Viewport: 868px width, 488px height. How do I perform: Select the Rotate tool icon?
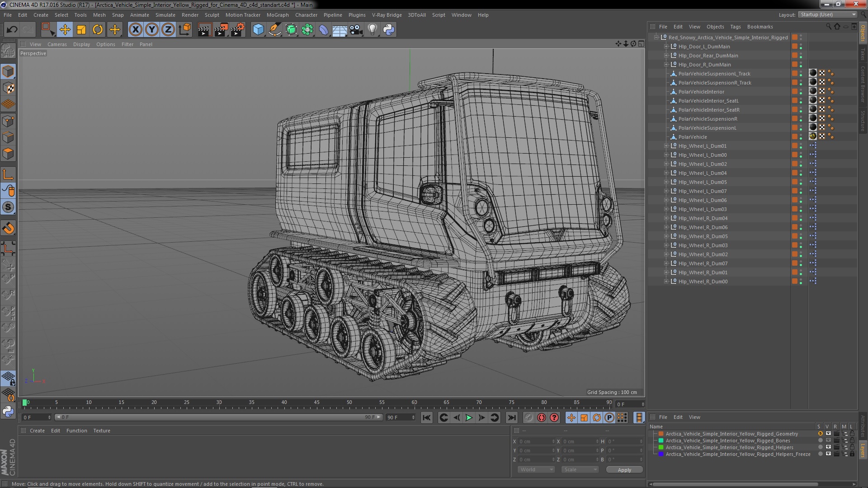pyautogui.click(x=98, y=30)
